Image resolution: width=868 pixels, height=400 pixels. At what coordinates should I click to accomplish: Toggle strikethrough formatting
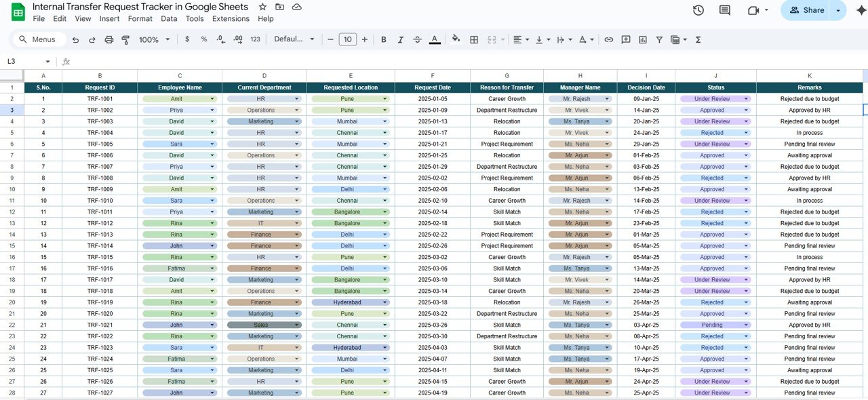click(x=417, y=40)
